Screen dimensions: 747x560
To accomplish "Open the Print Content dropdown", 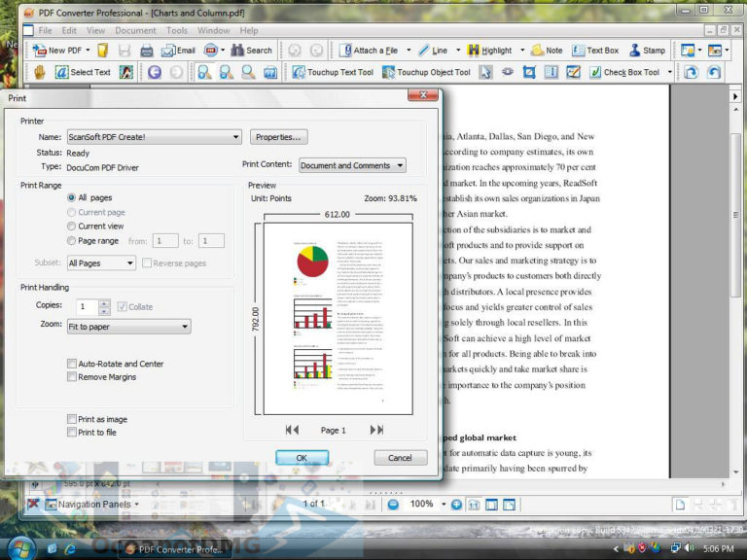I will click(x=352, y=165).
